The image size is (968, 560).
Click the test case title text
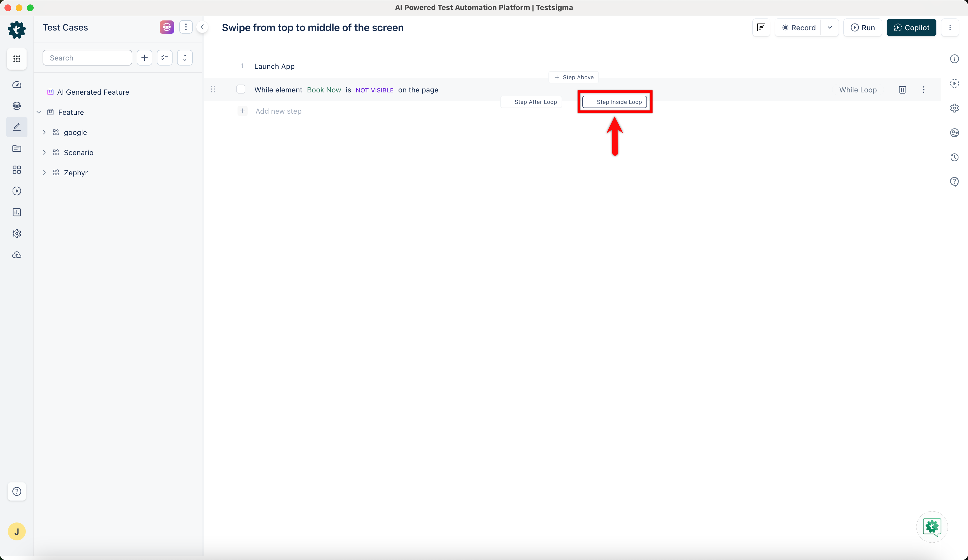coord(313,28)
